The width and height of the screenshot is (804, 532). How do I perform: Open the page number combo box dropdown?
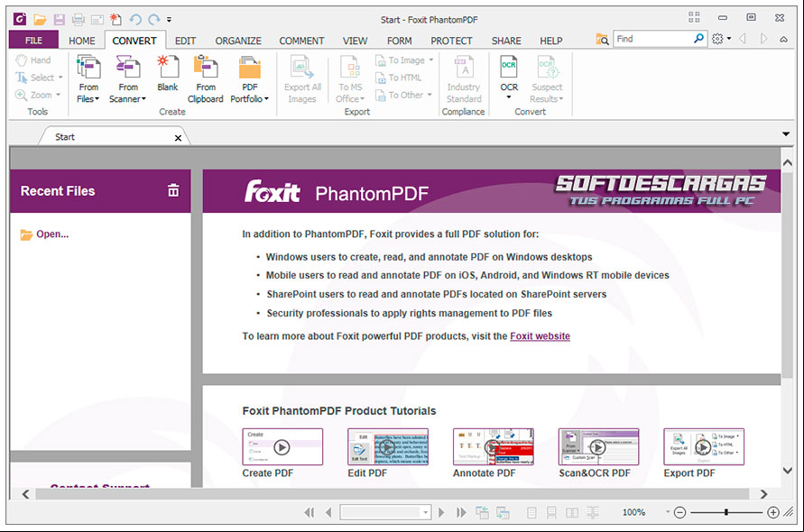point(425,512)
